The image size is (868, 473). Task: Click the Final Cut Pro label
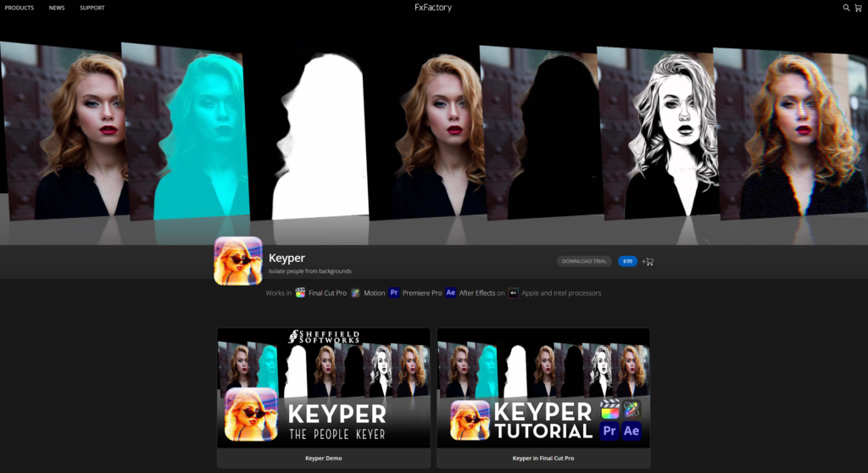pyautogui.click(x=328, y=293)
